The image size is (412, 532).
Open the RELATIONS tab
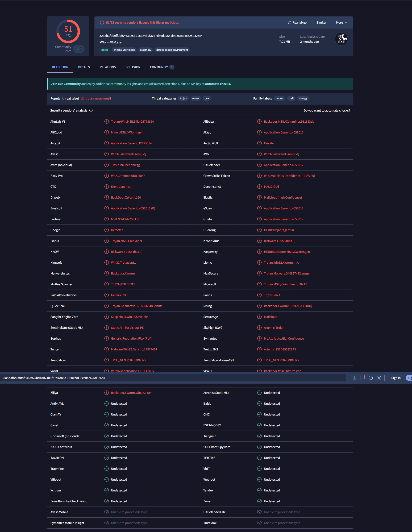[108, 67]
